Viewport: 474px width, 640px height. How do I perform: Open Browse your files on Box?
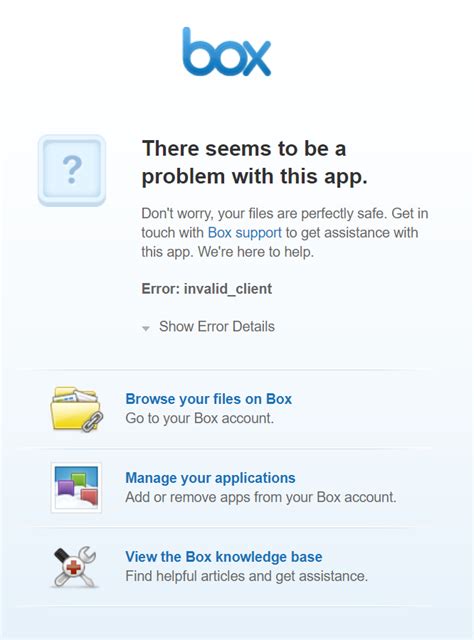(209, 399)
